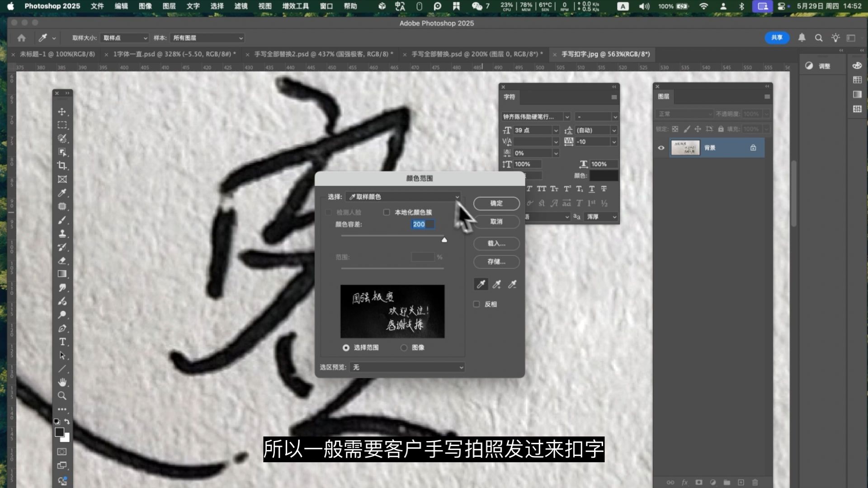Open the 选择 menu in menu bar
Viewport: 868px width, 488px height.
[217, 6]
